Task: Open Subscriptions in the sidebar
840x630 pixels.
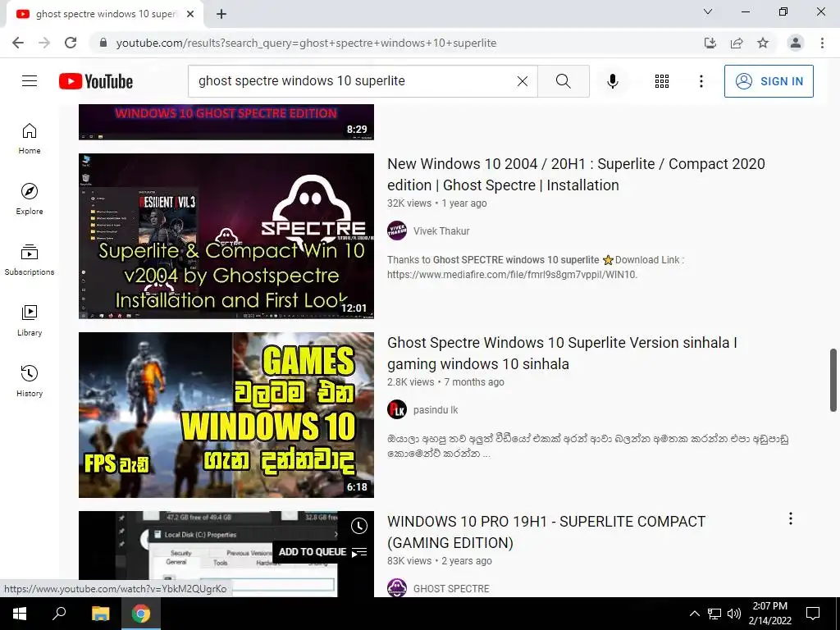Action: [x=30, y=260]
